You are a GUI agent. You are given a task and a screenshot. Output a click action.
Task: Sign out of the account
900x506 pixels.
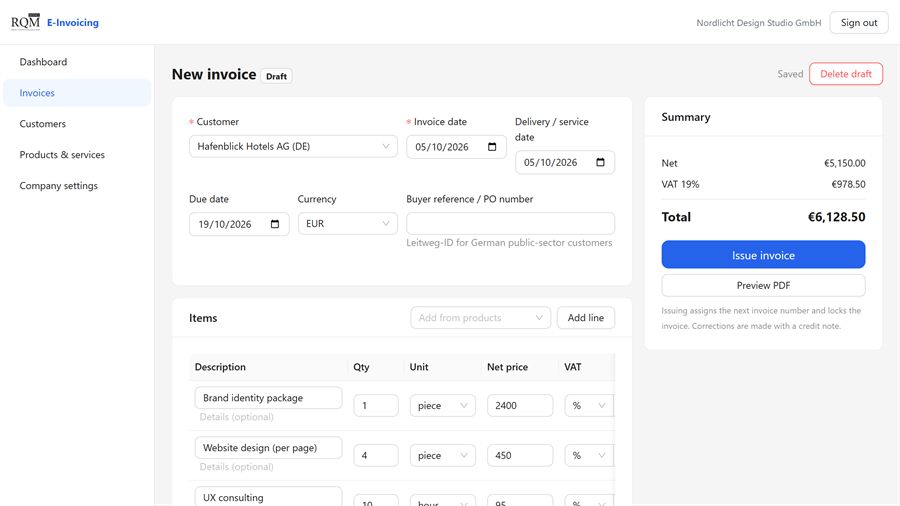859,22
